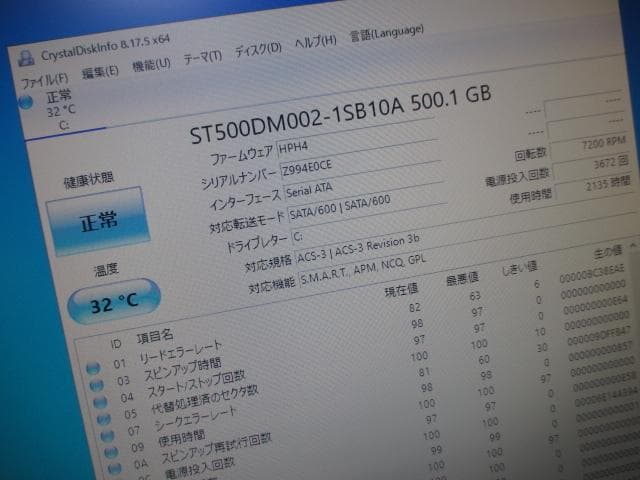Click the serial number field Z994E0CE

pos(361,162)
